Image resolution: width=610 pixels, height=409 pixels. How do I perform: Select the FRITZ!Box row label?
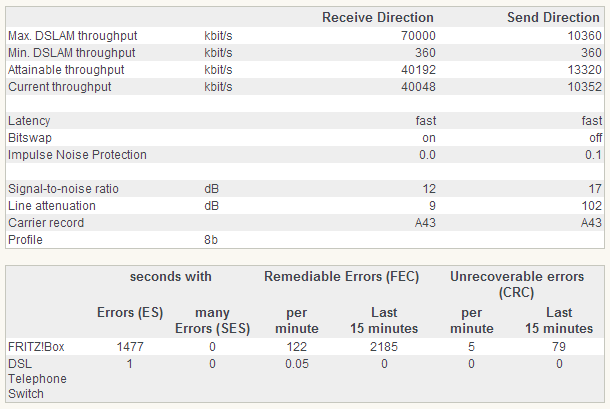pos(34,346)
